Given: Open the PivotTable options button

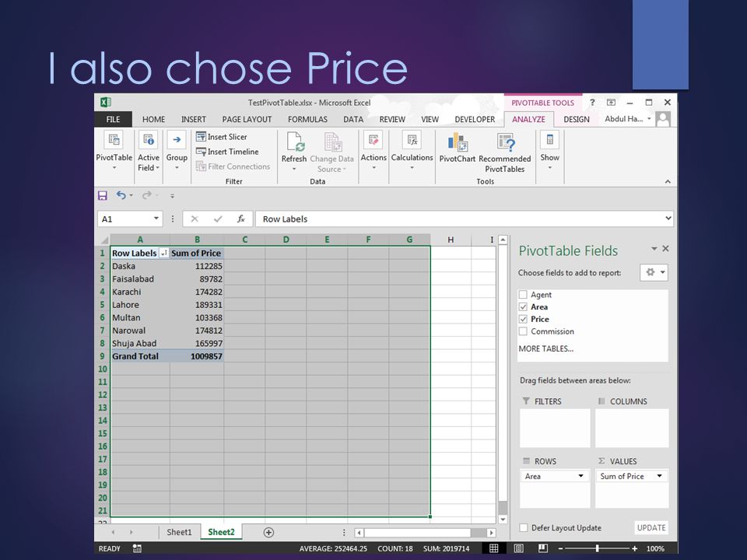Looking at the screenshot, I should 114,152.
